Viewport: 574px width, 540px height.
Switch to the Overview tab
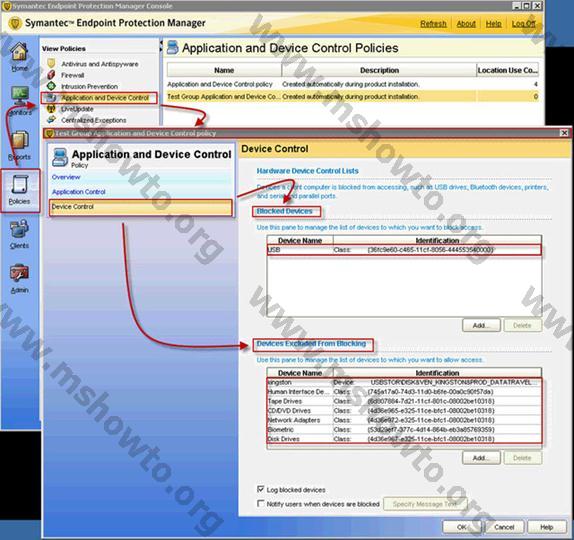66,177
